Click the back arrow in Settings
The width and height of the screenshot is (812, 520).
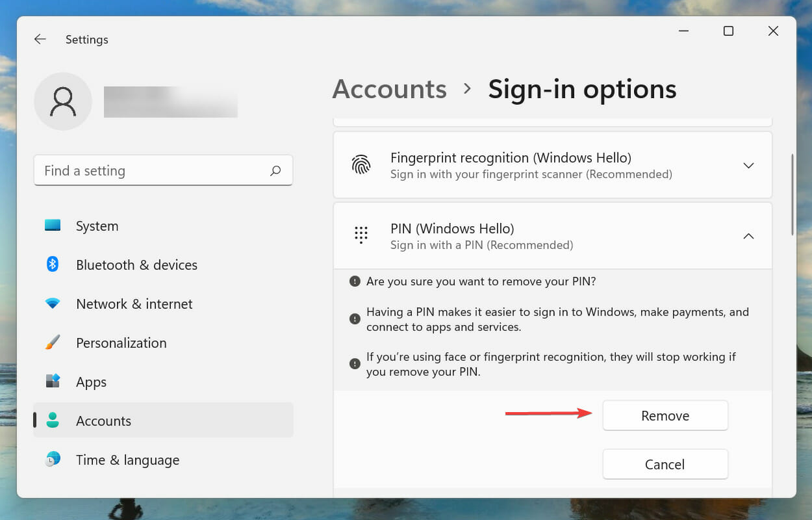point(40,40)
